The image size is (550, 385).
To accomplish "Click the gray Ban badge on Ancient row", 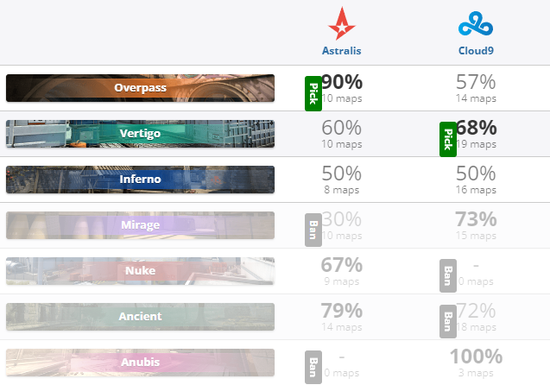I will [x=448, y=322].
